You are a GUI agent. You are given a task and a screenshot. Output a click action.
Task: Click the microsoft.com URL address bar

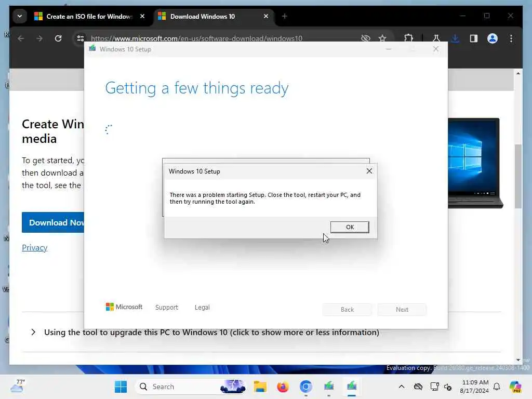196,38
